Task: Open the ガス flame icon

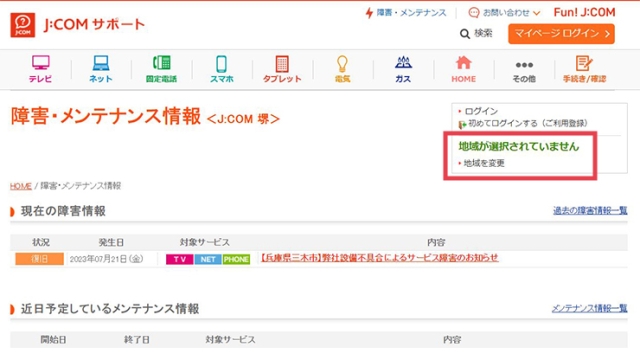Action: coord(403,62)
